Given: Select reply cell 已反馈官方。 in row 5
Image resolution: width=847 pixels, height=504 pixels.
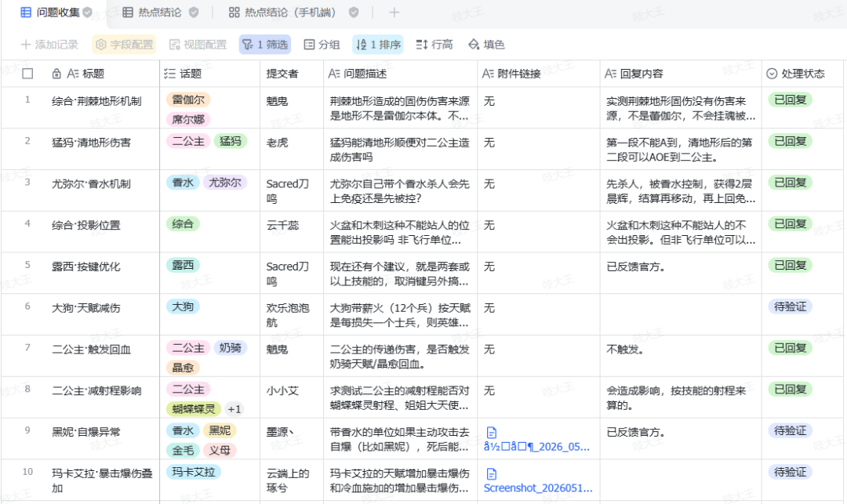Looking at the screenshot, I should pos(681,273).
